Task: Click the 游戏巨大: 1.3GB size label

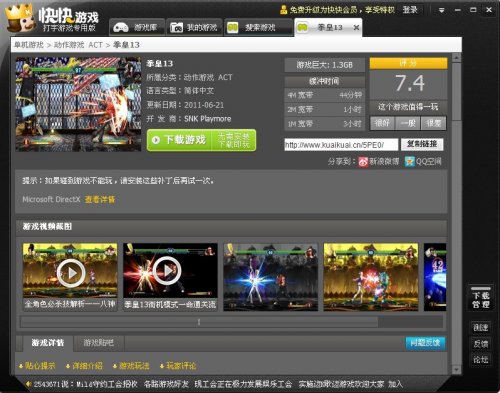Action: click(x=324, y=65)
